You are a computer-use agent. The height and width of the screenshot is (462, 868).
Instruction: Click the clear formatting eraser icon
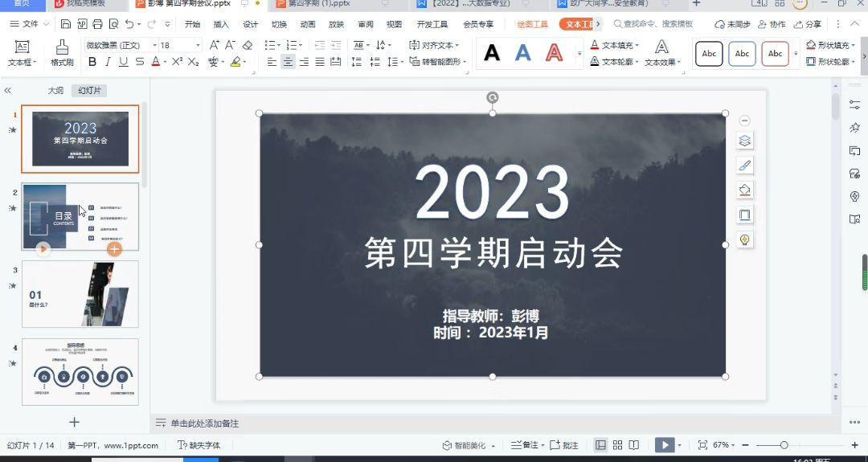[x=248, y=45]
